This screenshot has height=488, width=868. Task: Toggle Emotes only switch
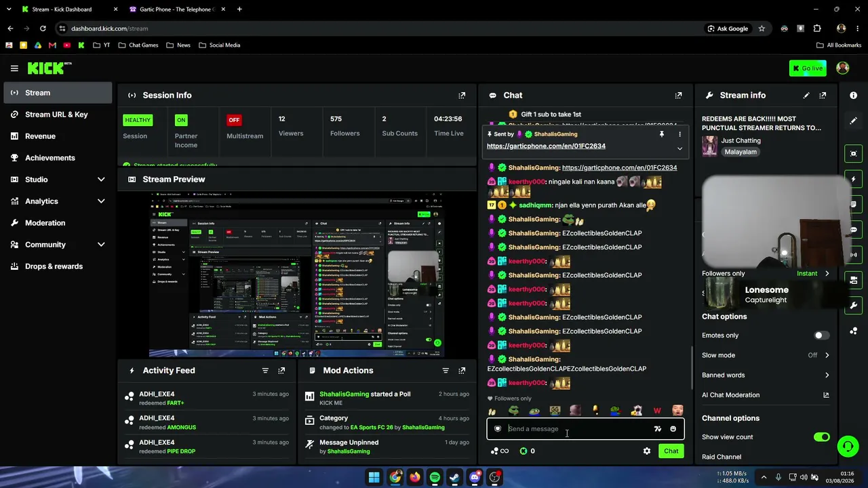point(821,335)
